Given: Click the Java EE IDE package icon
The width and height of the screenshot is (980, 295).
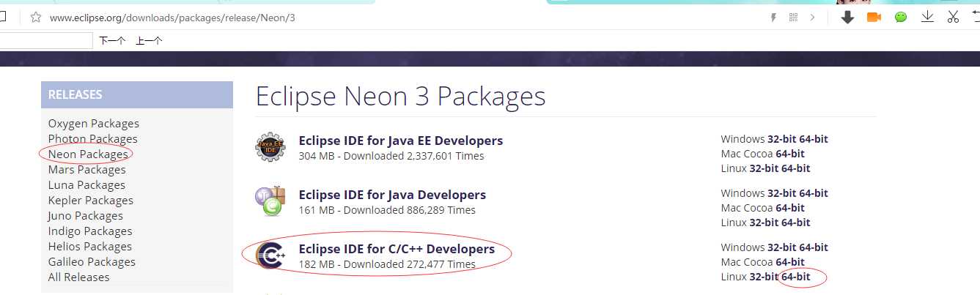Looking at the screenshot, I should [x=270, y=147].
